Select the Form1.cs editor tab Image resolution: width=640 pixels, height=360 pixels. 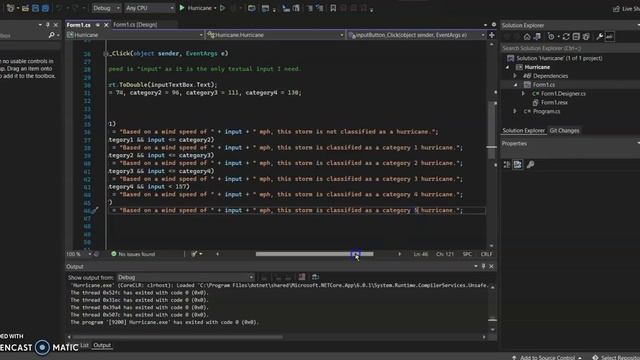tap(79, 25)
